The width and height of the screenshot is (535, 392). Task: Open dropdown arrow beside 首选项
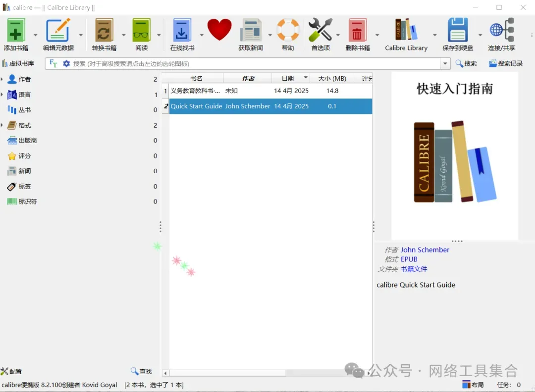(x=338, y=35)
